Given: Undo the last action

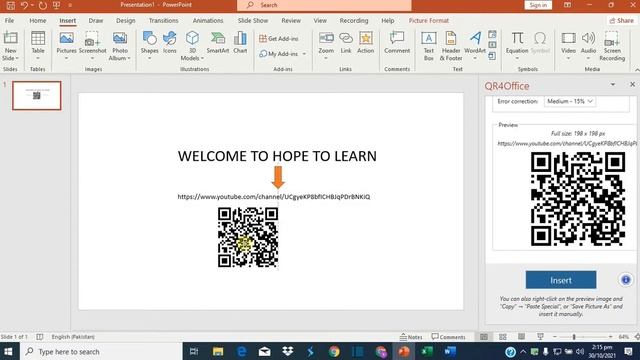Looking at the screenshot, I should pyautogui.click(x=24, y=5).
